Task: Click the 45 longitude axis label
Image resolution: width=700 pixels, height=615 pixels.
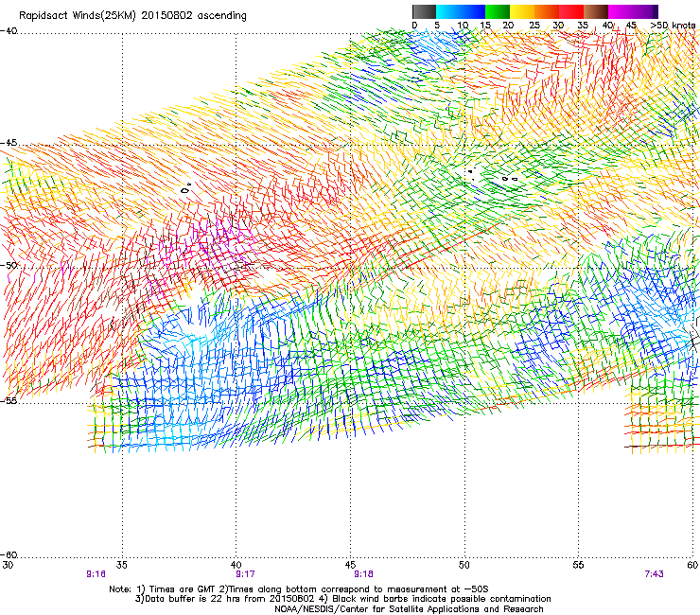Action: 350,565
